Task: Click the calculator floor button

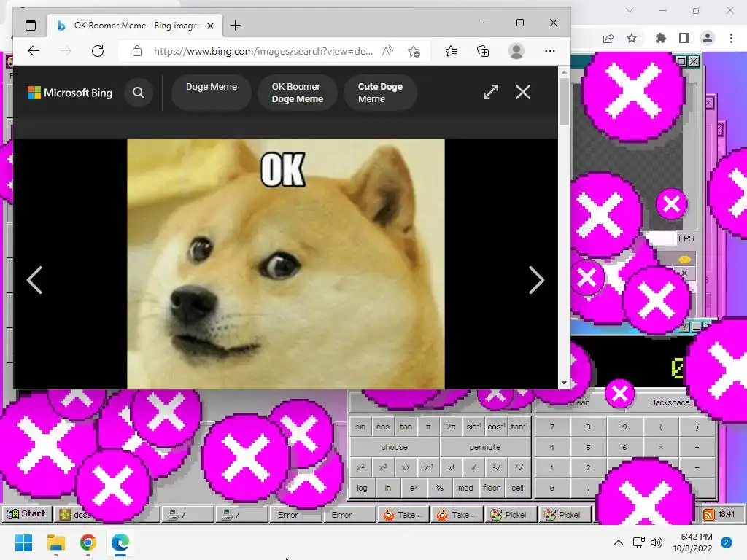Action: point(491,488)
